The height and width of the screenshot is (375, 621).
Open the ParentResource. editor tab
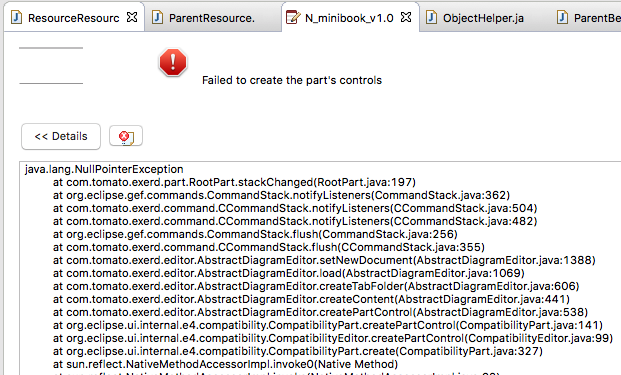tap(212, 18)
